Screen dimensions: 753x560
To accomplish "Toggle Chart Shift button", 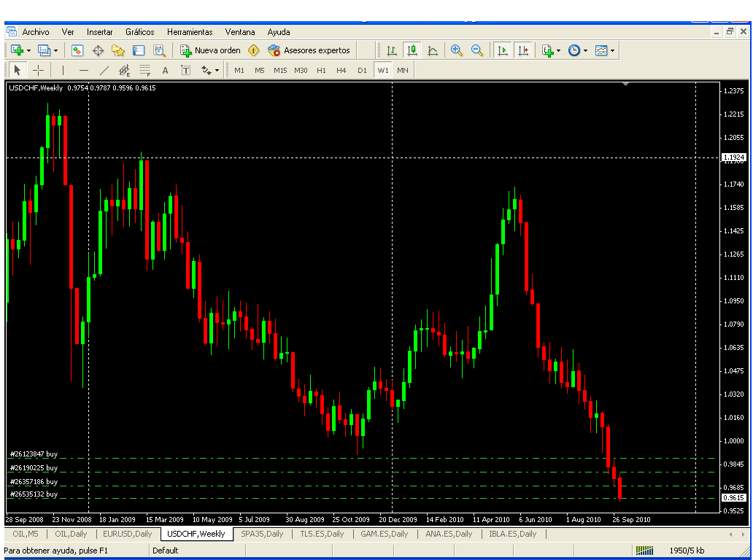I will [x=523, y=50].
